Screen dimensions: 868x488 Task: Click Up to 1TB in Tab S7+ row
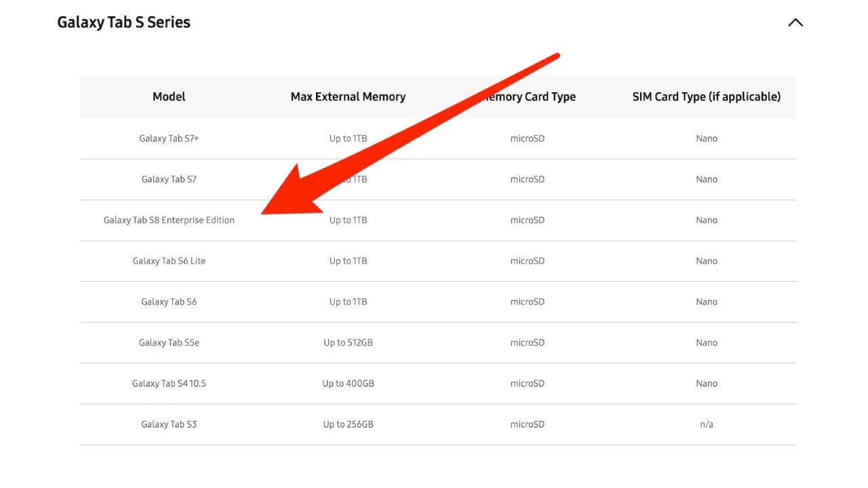[x=348, y=138]
